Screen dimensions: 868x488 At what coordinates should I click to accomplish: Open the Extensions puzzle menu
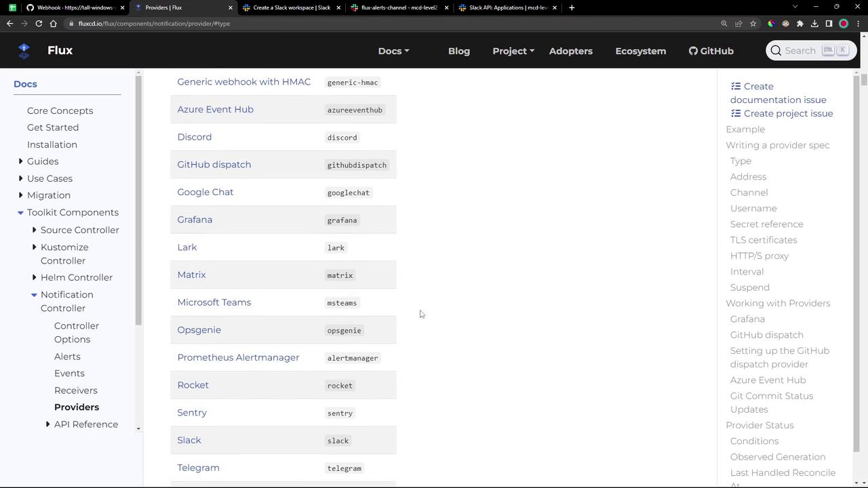tap(800, 24)
